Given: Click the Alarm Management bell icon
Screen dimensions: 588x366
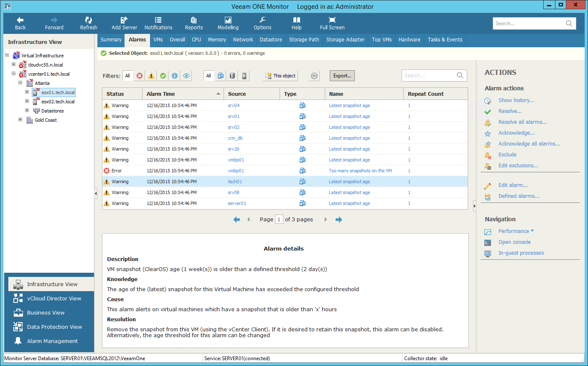Looking at the screenshot, I should click(x=18, y=341).
